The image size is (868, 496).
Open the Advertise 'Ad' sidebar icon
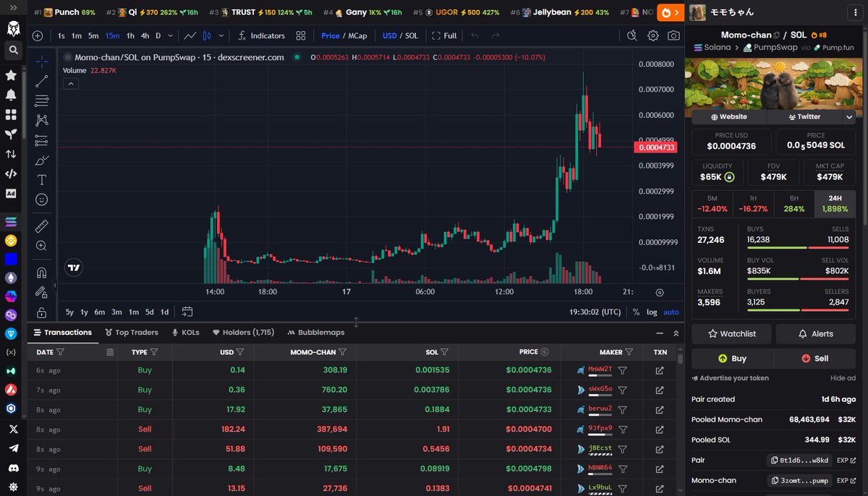[x=11, y=193]
